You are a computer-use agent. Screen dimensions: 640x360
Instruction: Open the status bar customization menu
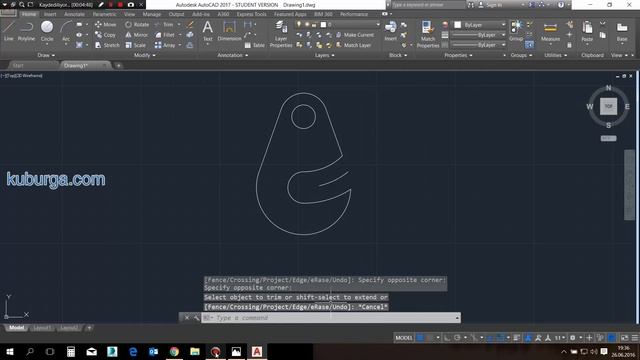635,338
